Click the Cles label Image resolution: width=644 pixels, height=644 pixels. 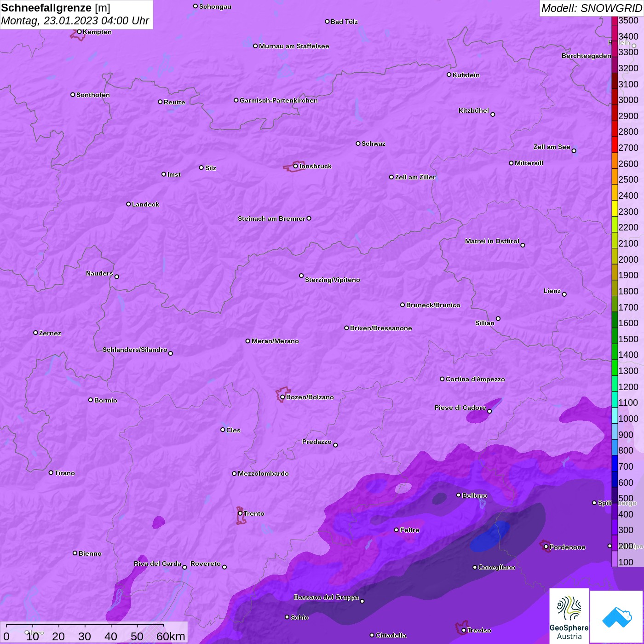point(233,430)
